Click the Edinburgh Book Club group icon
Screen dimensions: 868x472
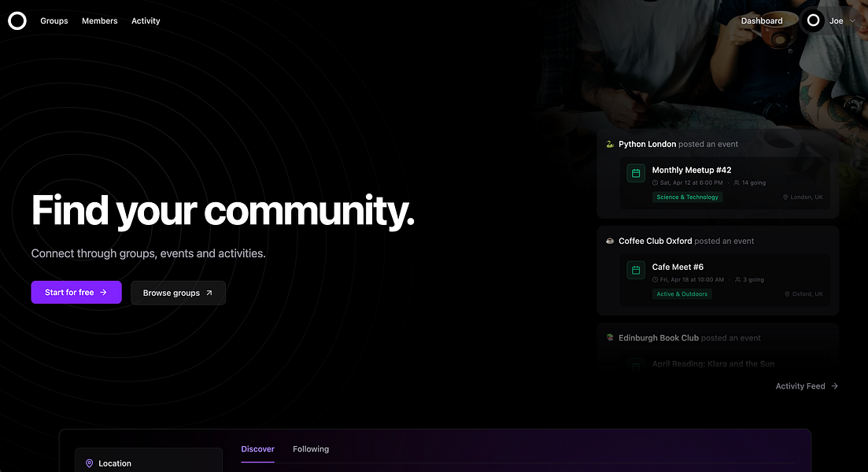tap(610, 337)
